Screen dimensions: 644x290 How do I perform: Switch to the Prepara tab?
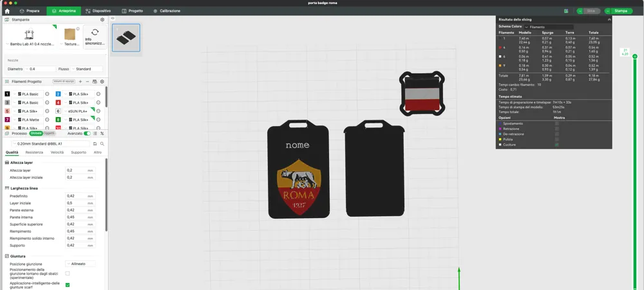pyautogui.click(x=30, y=11)
